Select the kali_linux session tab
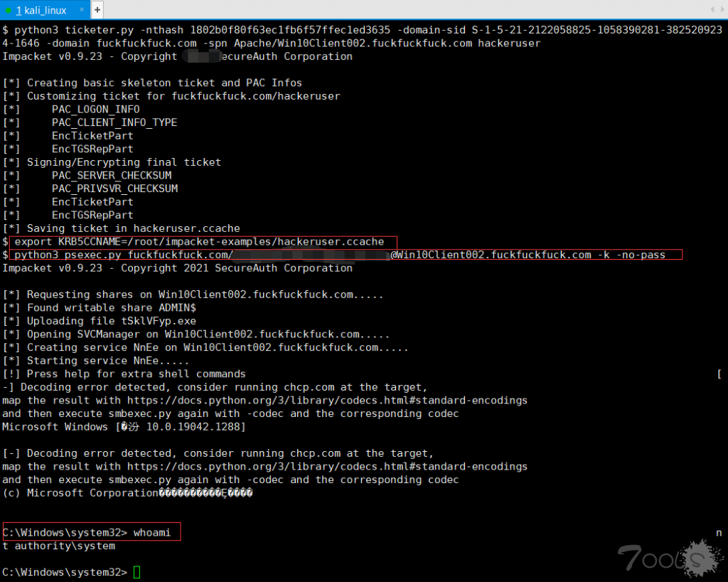 coord(44,10)
